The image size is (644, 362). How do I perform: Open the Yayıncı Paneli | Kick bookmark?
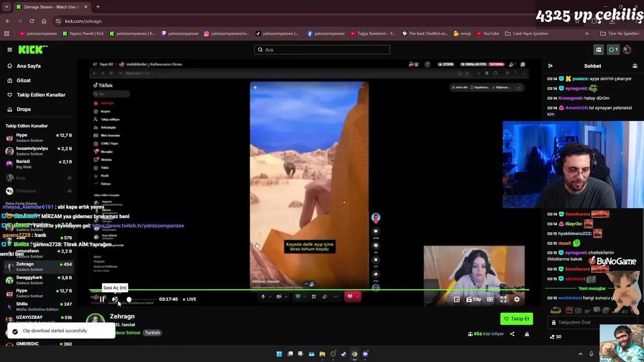83,34
